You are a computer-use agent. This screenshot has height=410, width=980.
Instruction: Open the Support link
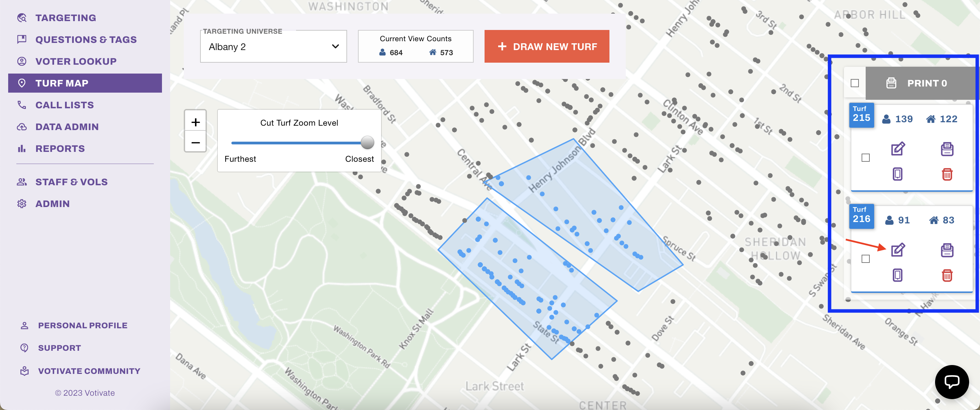coord(59,348)
